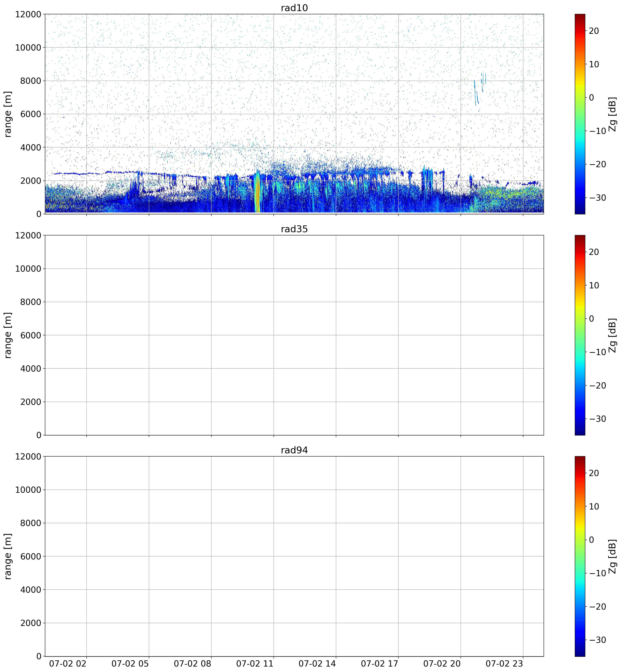This screenshot has height=672, width=621.
Task: Click the Zg [dB] label of rad10 colorbar
Action: click(613, 114)
